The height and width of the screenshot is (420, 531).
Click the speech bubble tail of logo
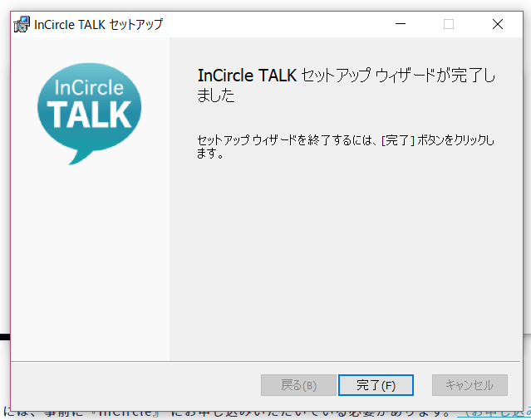click(x=80, y=156)
